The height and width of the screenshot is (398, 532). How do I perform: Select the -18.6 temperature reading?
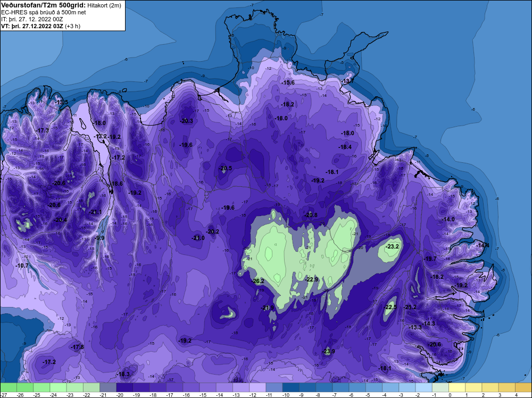click(117, 184)
